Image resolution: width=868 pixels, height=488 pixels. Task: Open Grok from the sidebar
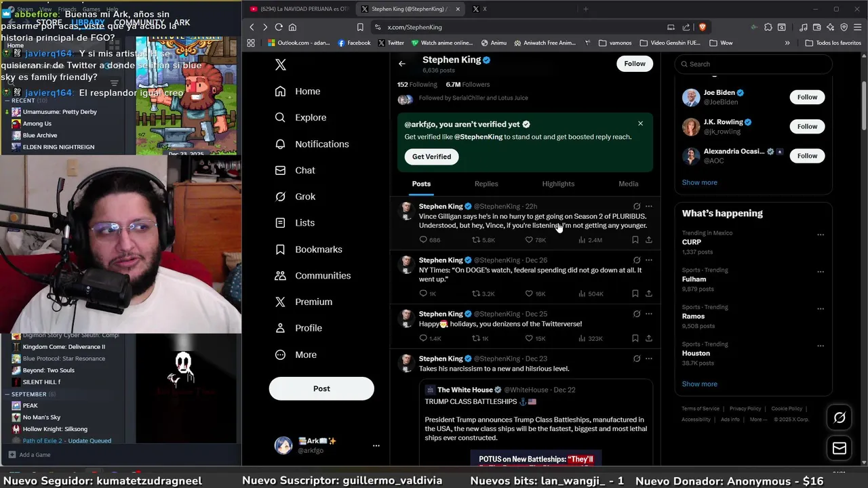click(x=295, y=197)
